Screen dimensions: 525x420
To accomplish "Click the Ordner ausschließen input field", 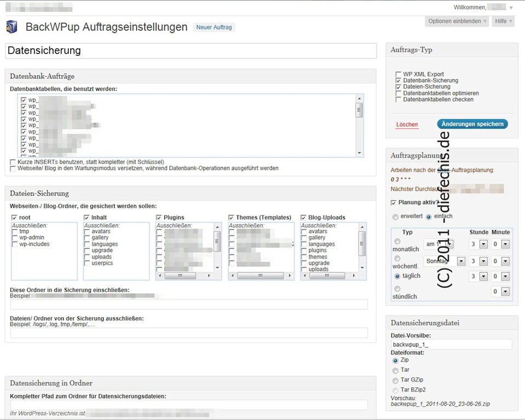I will [189, 332].
